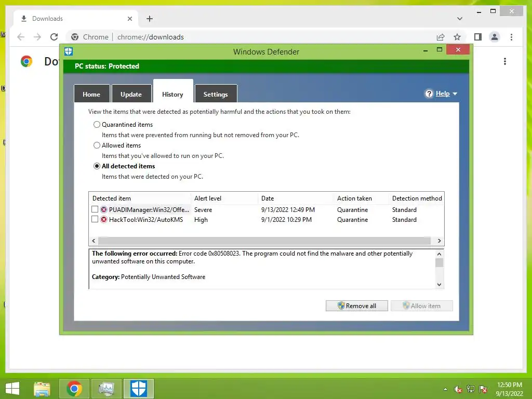Viewport: 532px width, 399px height.
Task: Click the up arrow of details pane scrollbar
Action: point(440,254)
